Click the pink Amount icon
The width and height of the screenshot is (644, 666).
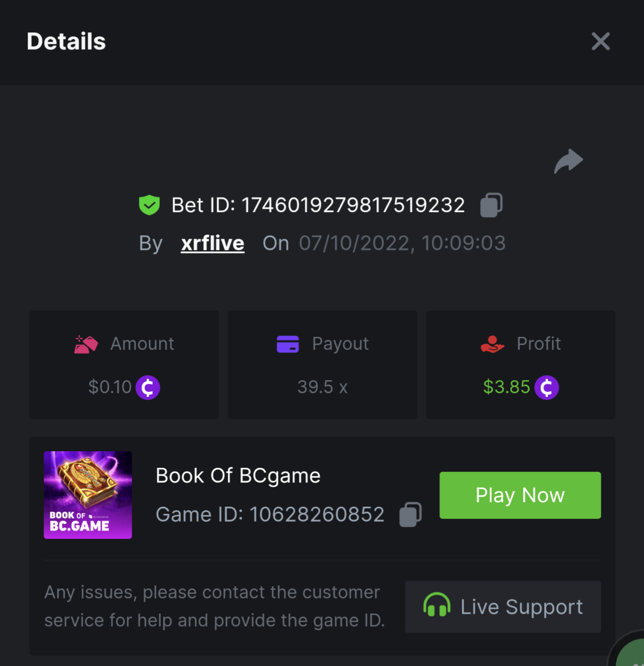click(x=86, y=344)
